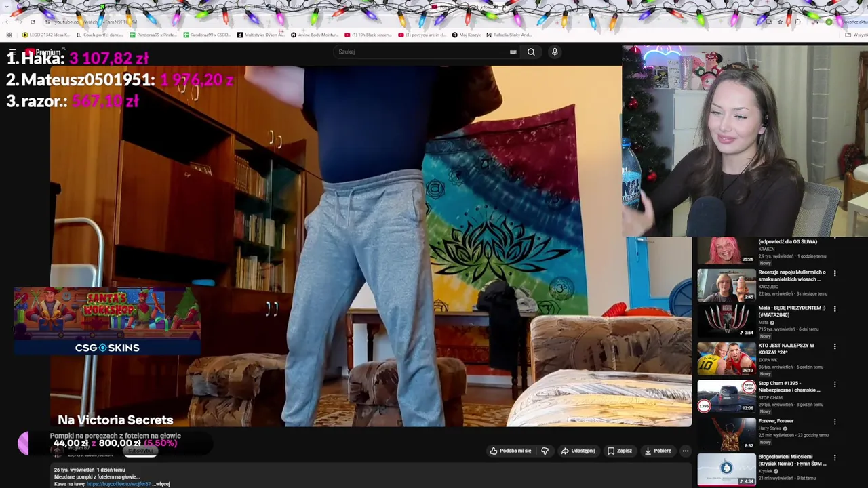Viewport: 868px width, 488px height.
Task: Go back using browser back arrow
Action: pos(8,22)
